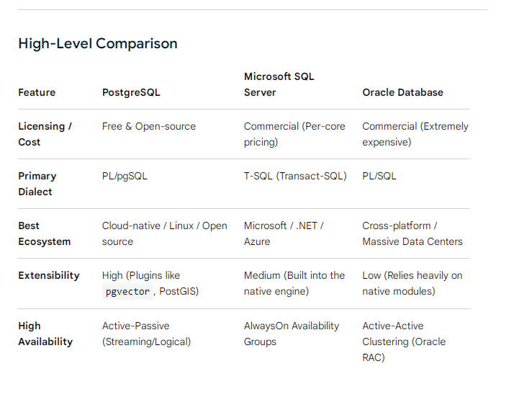Screen dimensions: 532x397
Task: Click the High-Level Comparison heading
Action: pyautogui.click(x=98, y=43)
